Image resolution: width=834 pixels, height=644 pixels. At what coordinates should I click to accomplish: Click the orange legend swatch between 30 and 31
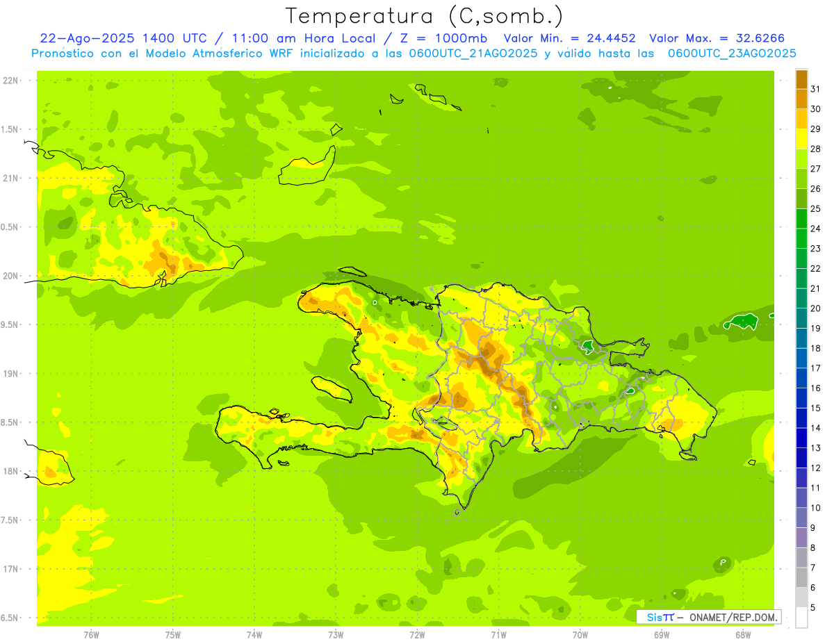coord(801,99)
